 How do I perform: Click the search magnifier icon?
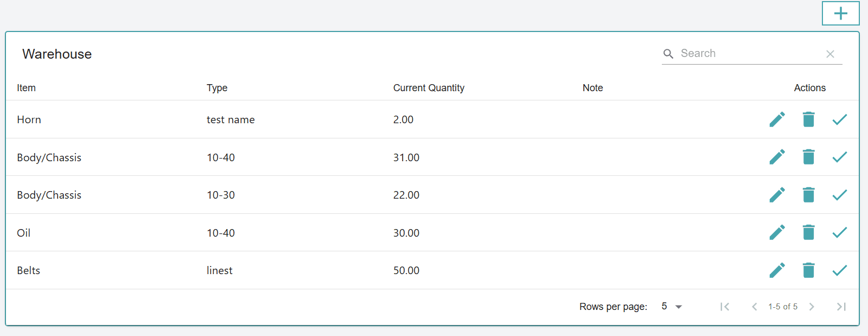[668, 54]
